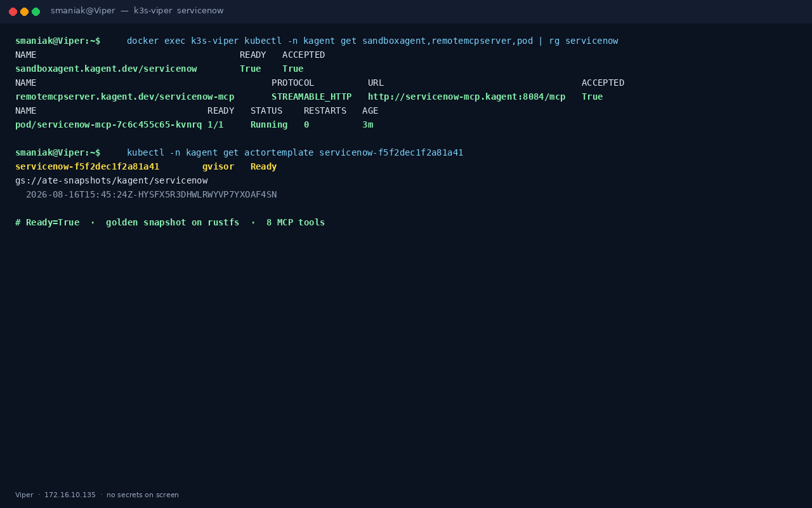This screenshot has height=508, width=812.
Task: Select the snapshot ID starting with 2026-08-16T15:45:24Z
Action: (x=152, y=194)
